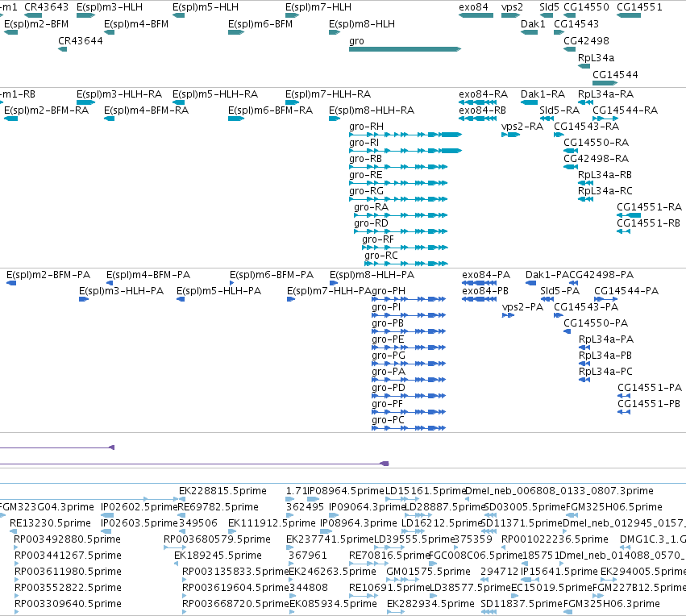Select the gro-RD transcript label
Image resolution: width=686 pixels, height=616 pixels.
click(371, 223)
